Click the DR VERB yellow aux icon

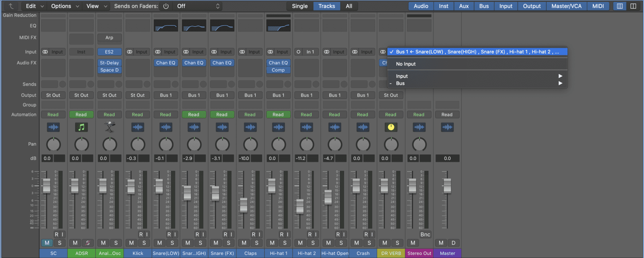point(391,127)
